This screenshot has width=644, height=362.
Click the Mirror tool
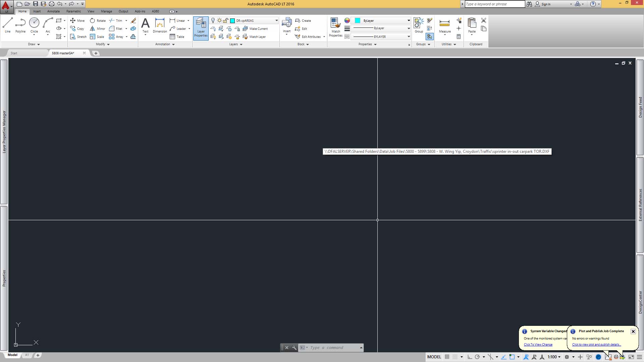(98, 28)
